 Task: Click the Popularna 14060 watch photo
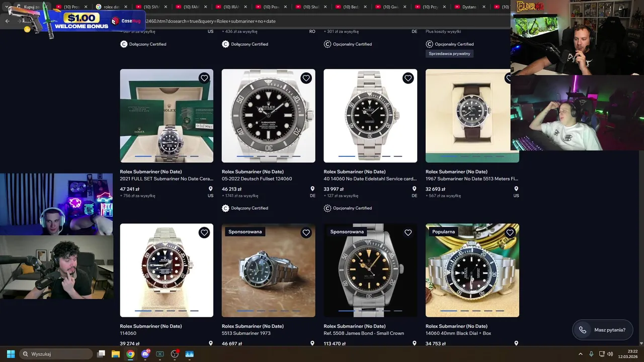[472, 270]
